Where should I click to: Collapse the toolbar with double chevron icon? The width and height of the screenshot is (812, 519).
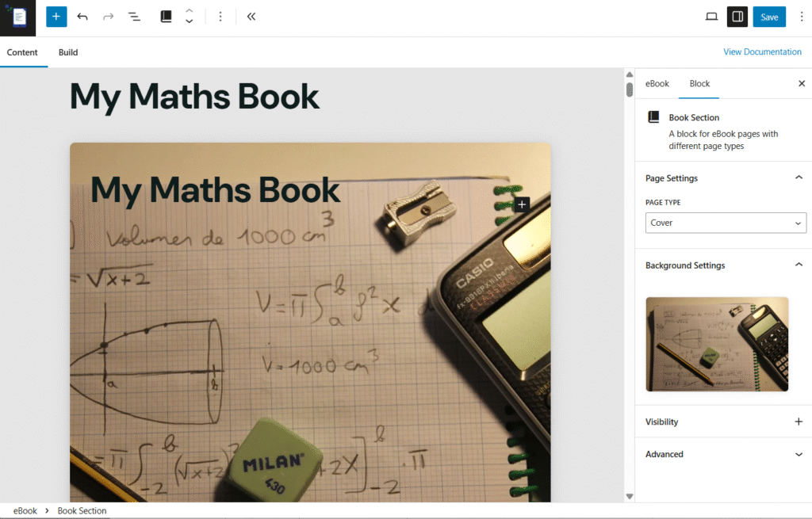tap(251, 17)
